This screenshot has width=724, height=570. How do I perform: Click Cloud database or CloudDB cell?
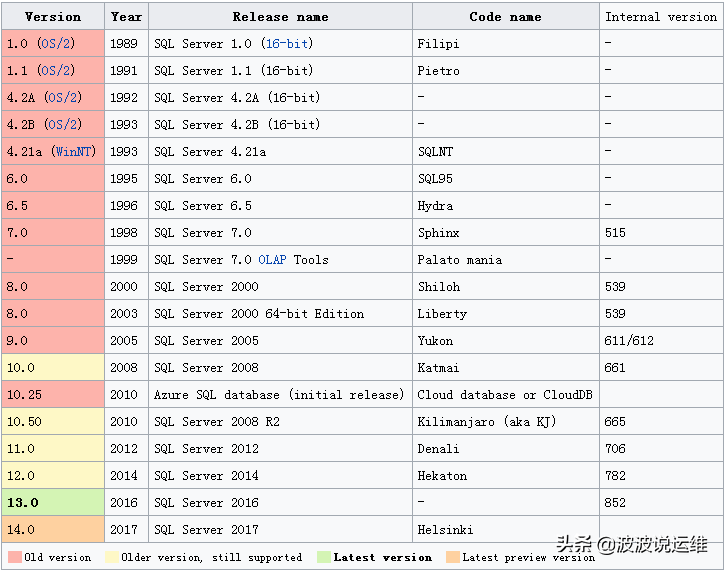(506, 394)
